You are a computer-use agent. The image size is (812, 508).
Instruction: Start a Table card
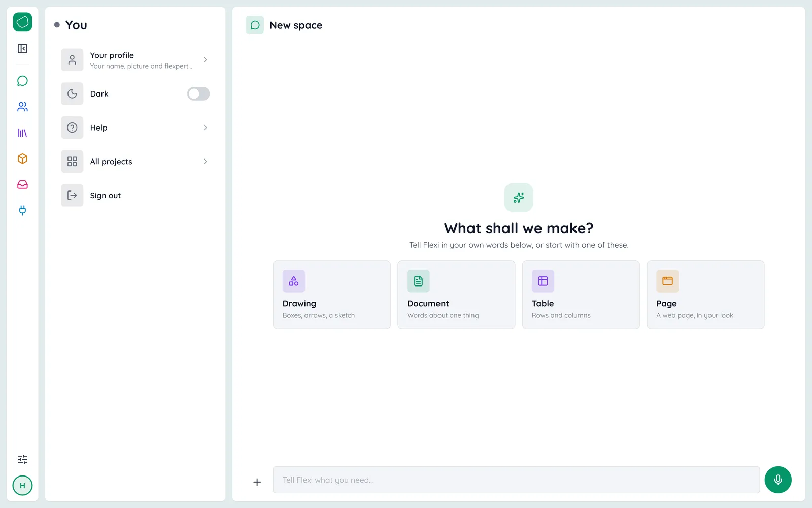(581, 295)
